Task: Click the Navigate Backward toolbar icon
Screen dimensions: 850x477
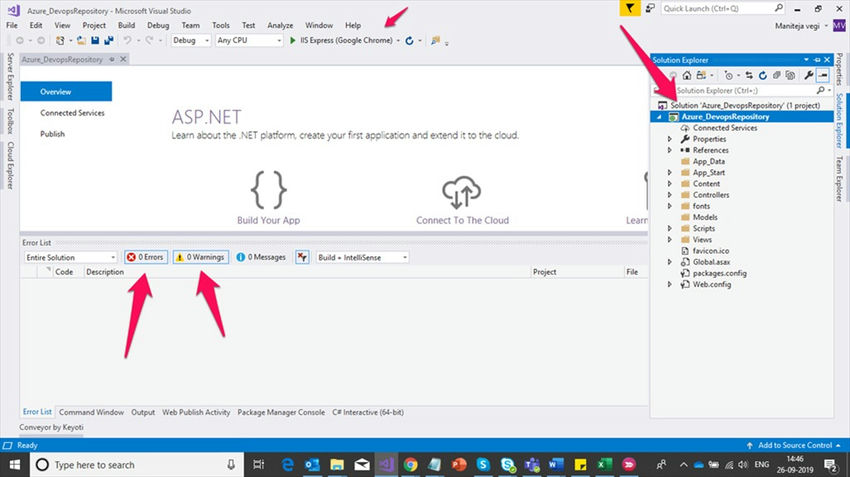Action: coord(20,41)
